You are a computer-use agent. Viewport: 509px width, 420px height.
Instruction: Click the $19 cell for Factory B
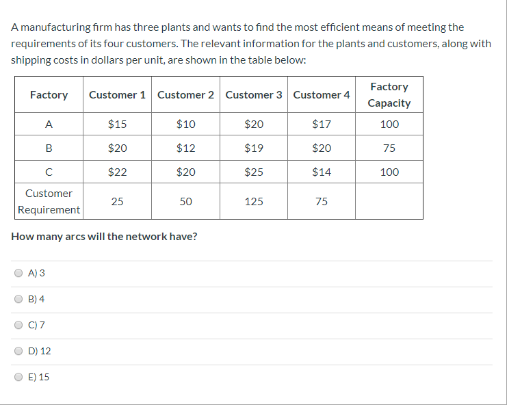254,148
